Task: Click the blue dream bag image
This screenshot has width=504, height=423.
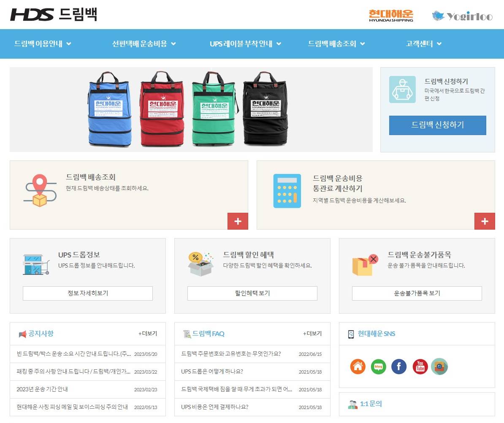Action: (109, 109)
